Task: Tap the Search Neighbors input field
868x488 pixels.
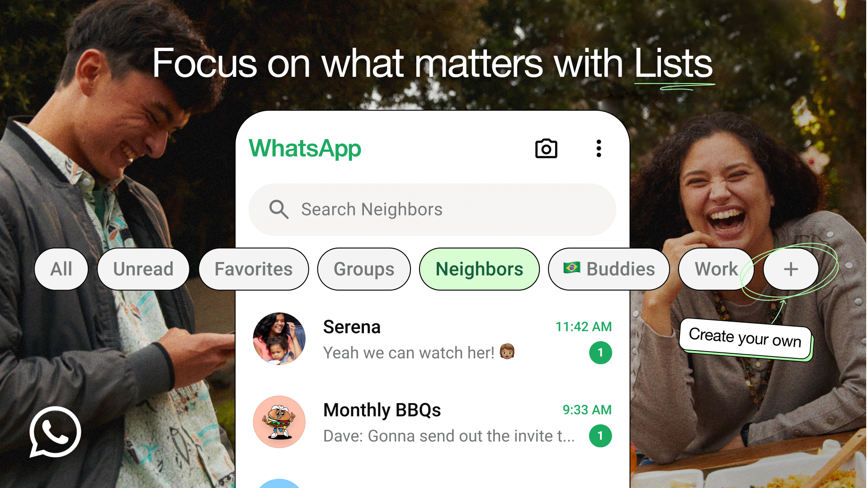Action: pyautogui.click(x=434, y=209)
